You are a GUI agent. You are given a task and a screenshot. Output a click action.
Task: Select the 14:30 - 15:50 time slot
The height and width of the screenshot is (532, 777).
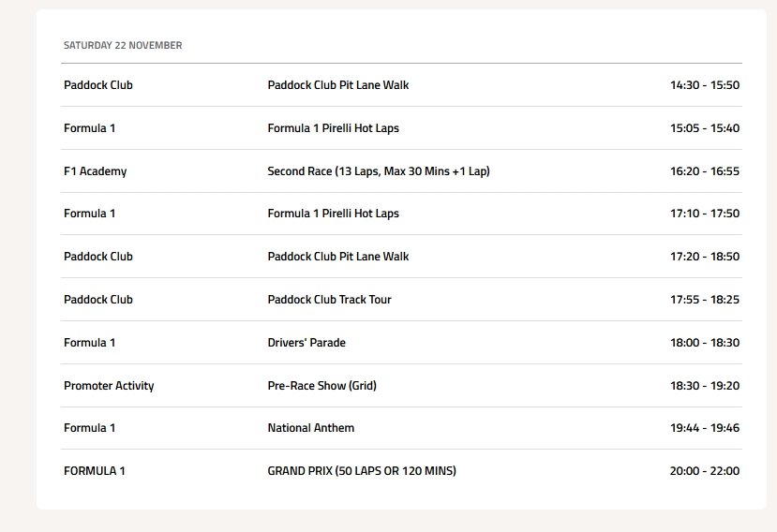[x=704, y=85]
